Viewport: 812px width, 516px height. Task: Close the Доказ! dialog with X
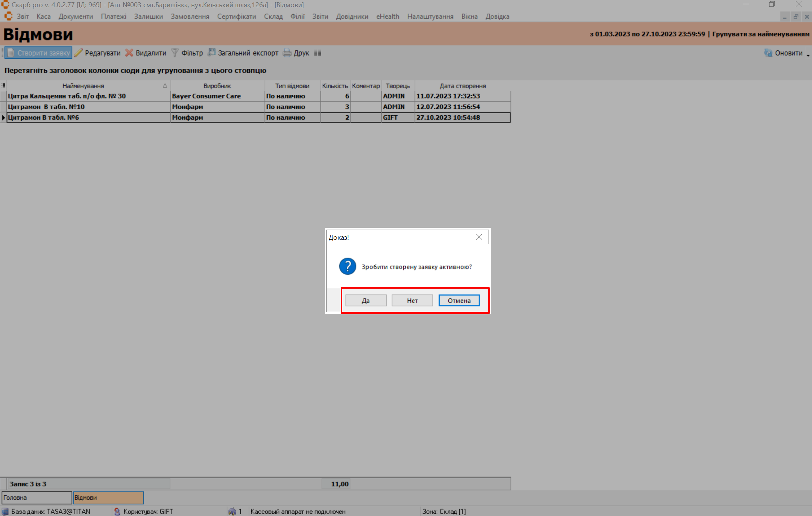(479, 237)
